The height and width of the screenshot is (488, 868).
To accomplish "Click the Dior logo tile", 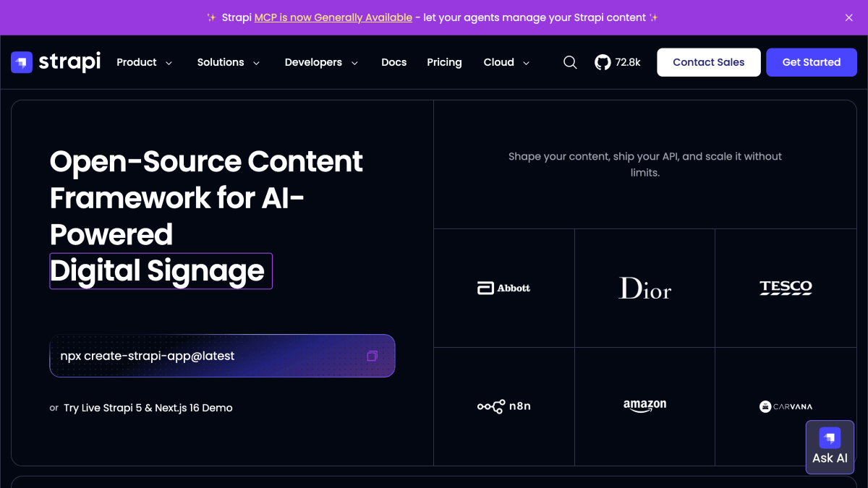I will click(644, 288).
